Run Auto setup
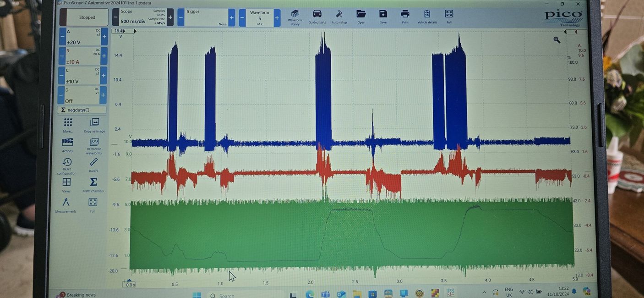644x298 pixels. [339, 17]
